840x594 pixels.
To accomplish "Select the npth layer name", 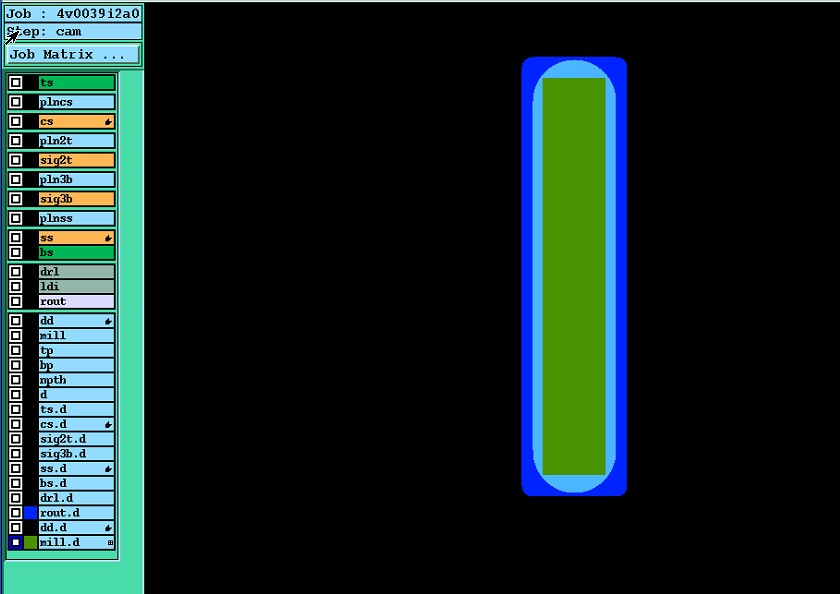I will coord(77,380).
